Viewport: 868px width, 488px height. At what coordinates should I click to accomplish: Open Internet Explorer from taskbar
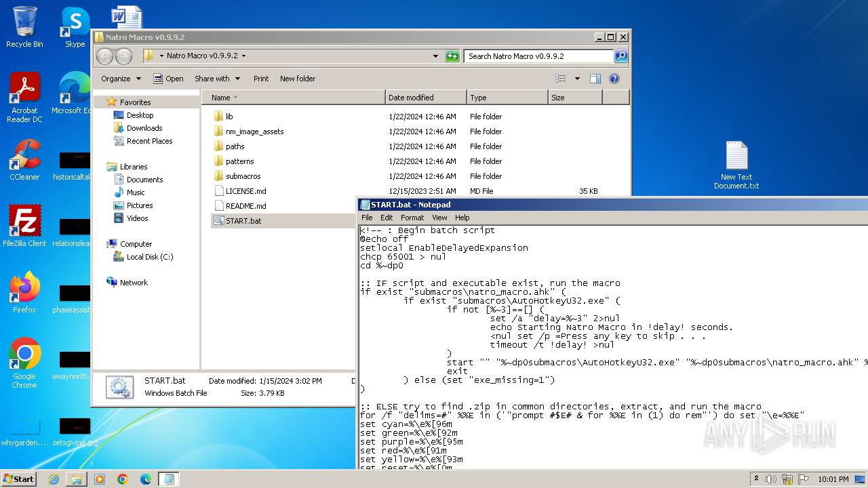point(54,479)
